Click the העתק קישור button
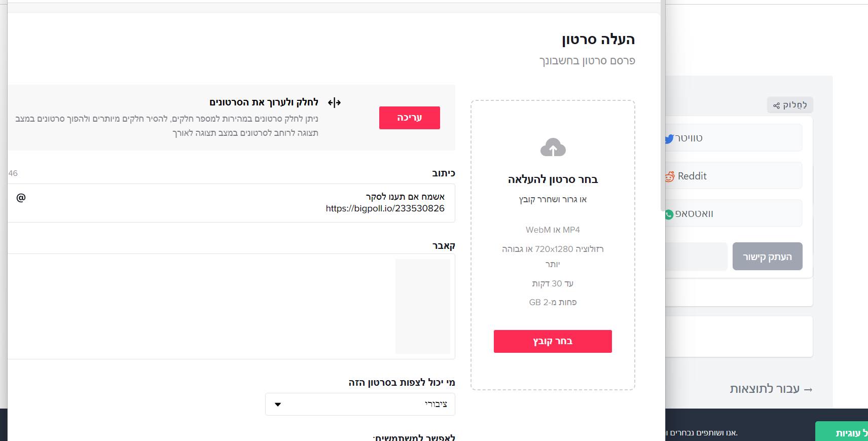 [x=767, y=256]
